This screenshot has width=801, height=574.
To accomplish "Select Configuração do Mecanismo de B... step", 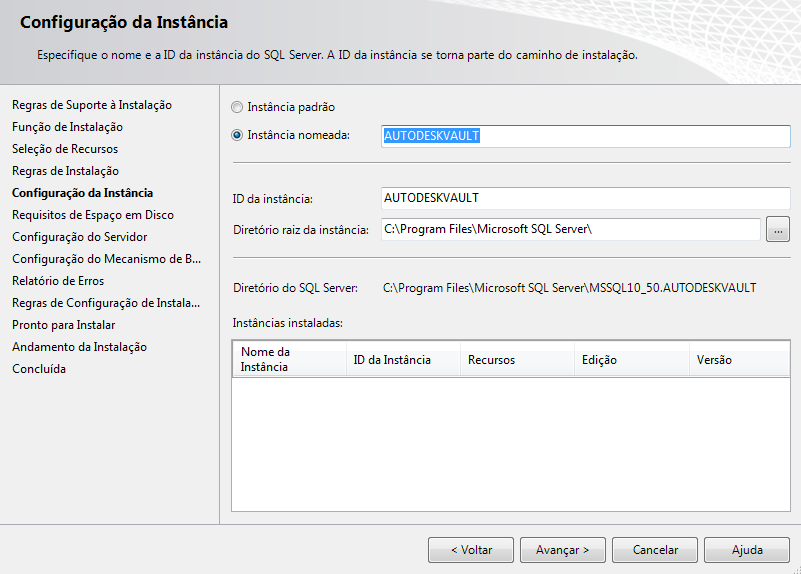I will [107, 259].
